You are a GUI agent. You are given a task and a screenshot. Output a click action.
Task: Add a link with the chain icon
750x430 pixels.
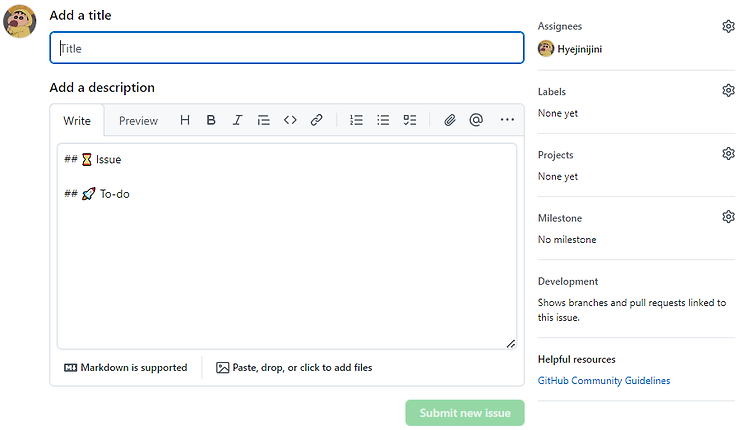point(316,120)
